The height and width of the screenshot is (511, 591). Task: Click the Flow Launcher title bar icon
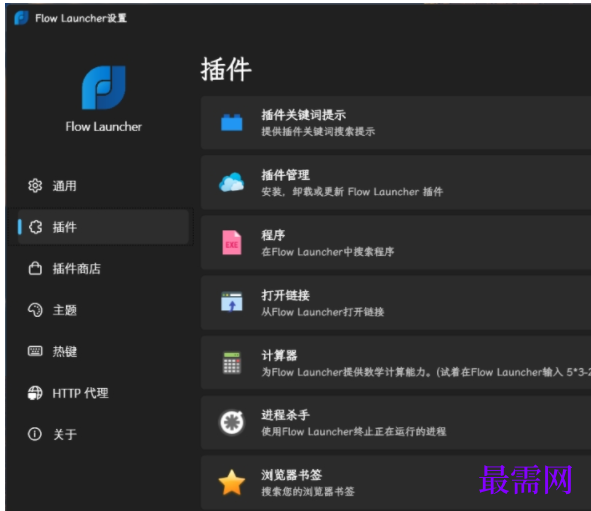(21, 18)
